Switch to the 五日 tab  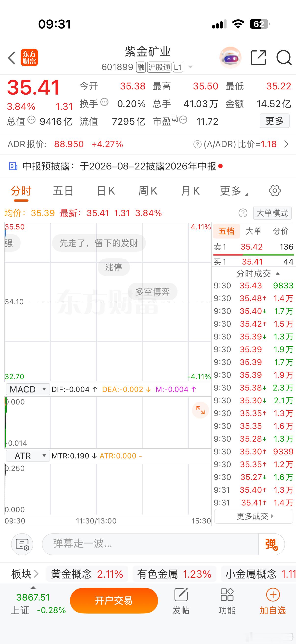point(63,191)
